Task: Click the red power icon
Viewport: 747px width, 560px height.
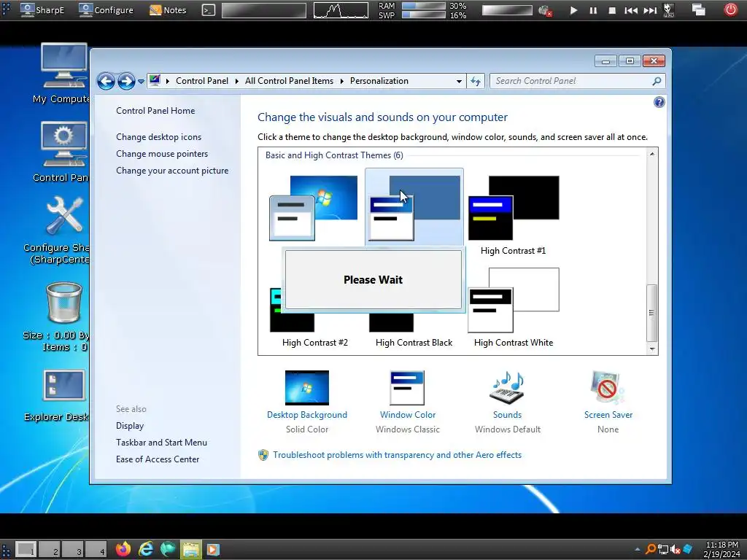Action: (x=730, y=9)
